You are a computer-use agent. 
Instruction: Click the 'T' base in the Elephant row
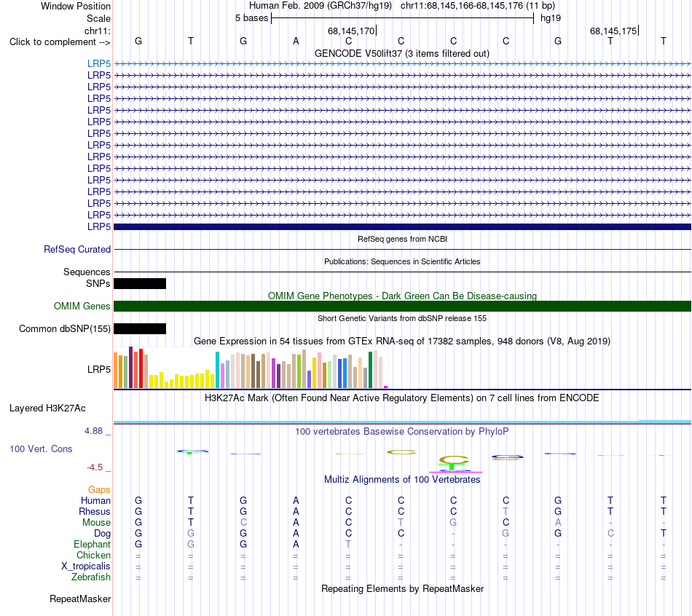348,544
